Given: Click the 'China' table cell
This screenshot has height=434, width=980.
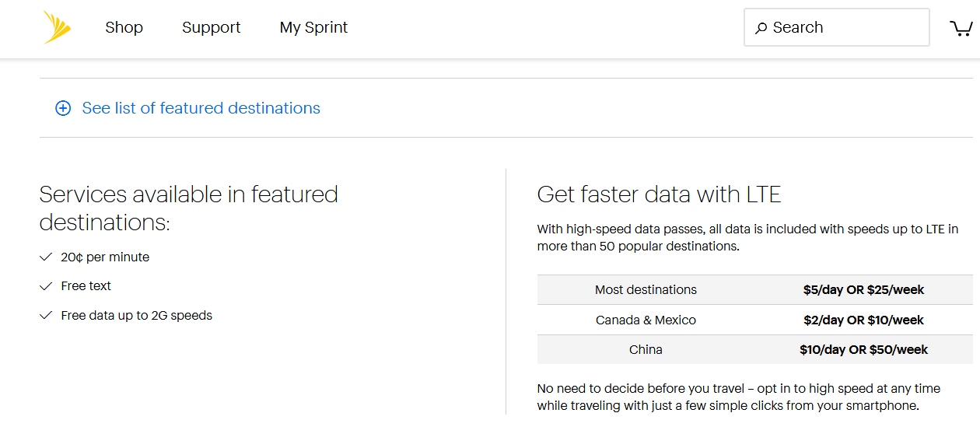Looking at the screenshot, I should [x=646, y=349].
